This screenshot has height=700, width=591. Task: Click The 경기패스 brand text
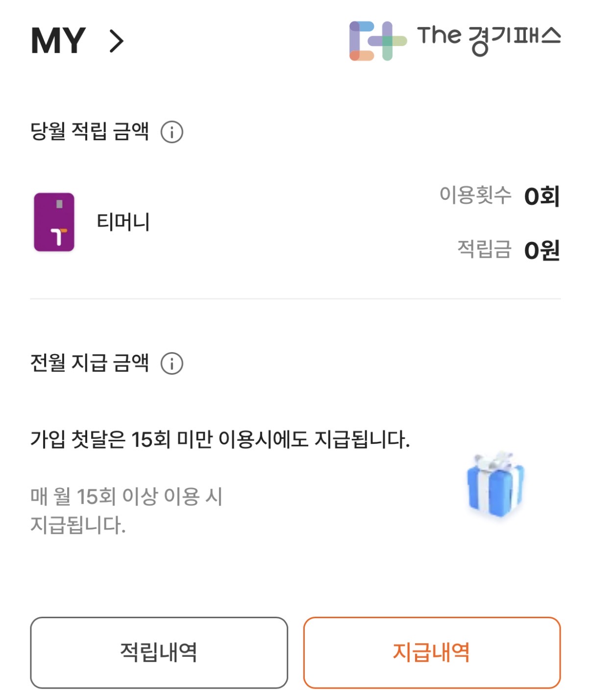pyautogui.click(x=489, y=38)
